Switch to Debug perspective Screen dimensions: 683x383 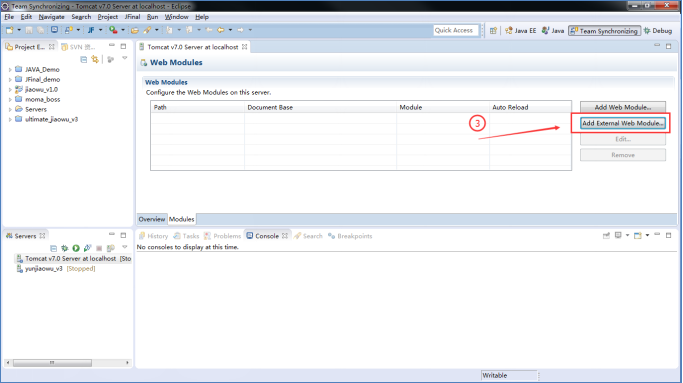click(658, 31)
